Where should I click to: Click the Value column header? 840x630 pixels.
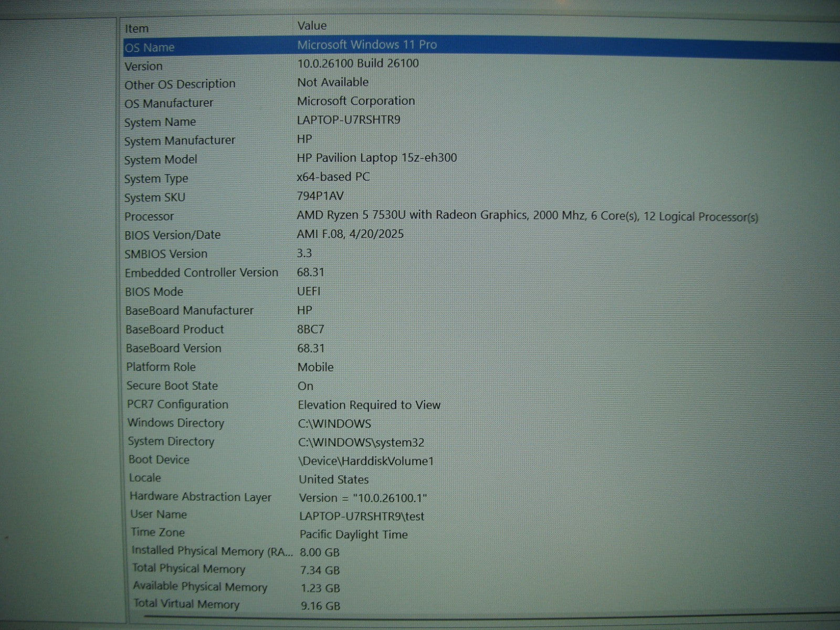312,26
